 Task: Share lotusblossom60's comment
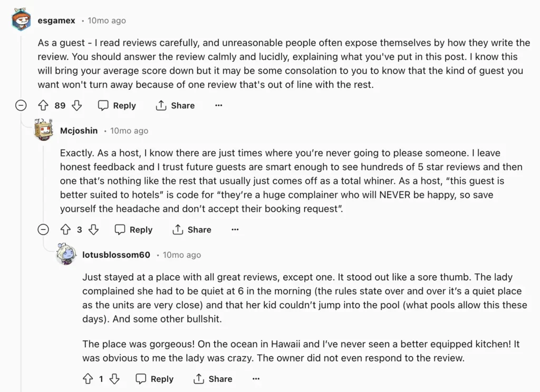pos(213,379)
